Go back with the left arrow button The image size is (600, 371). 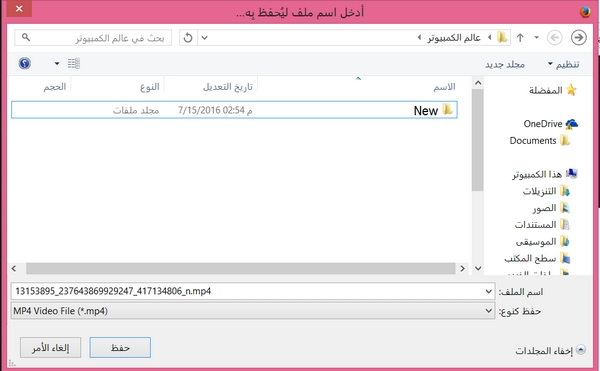click(555, 37)
